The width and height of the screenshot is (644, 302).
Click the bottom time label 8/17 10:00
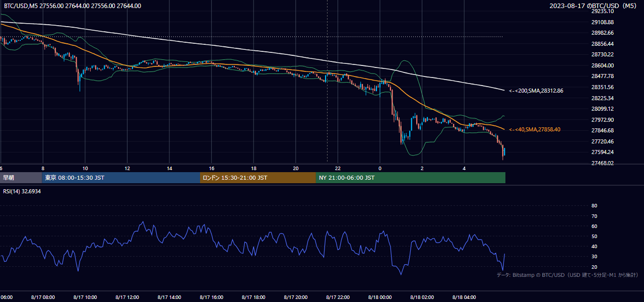pos(85,297)
